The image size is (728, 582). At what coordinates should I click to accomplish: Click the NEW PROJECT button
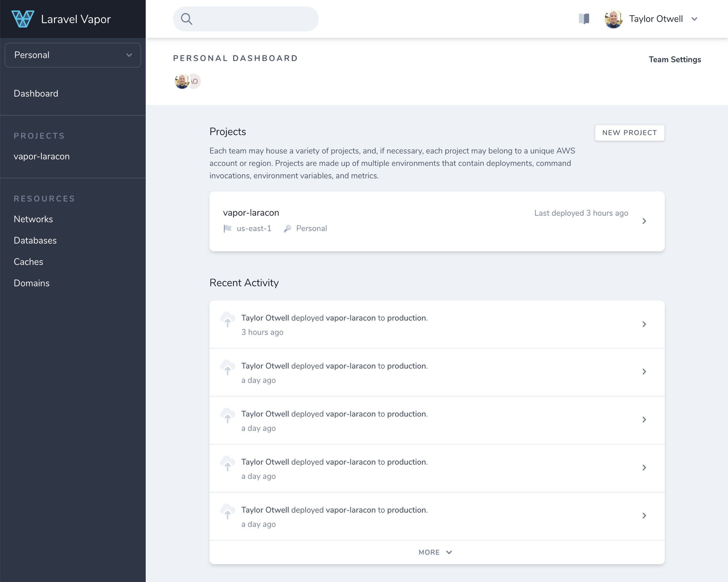[629, 133]
